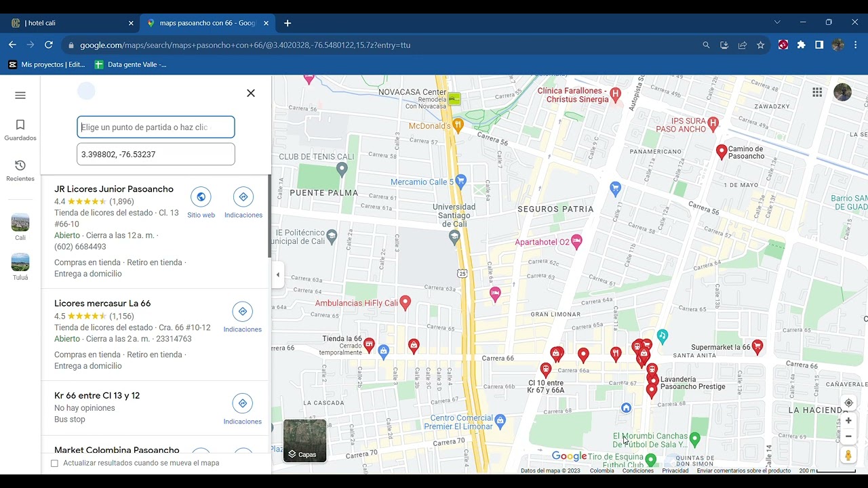Click the results panel scrollbar
The image size is (868, 488).
(x=269, y=217)
